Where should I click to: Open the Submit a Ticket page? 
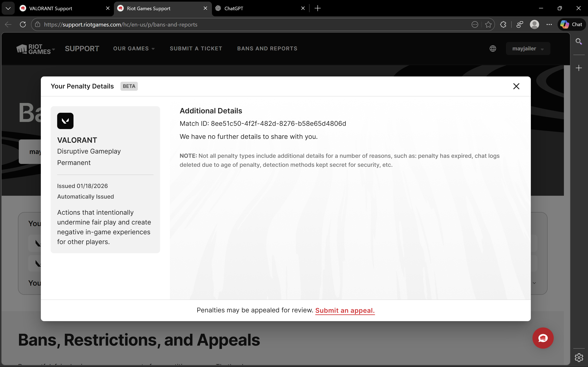coord(196,49)
